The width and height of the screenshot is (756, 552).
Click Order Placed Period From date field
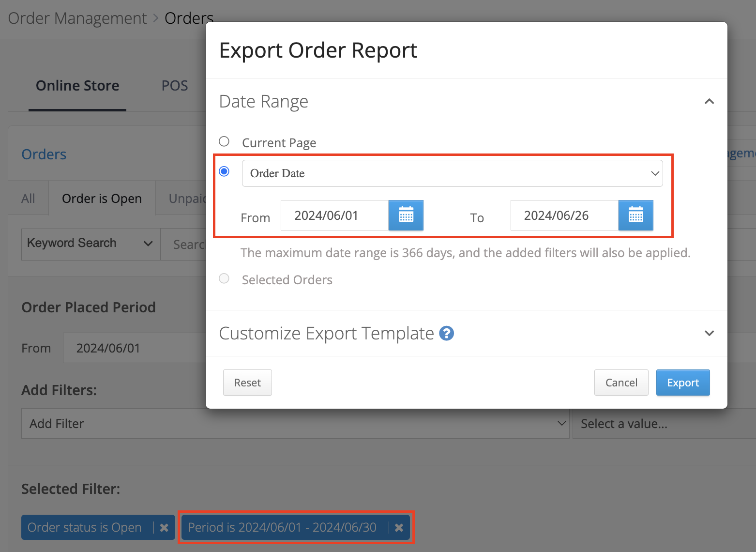(134, 348)
